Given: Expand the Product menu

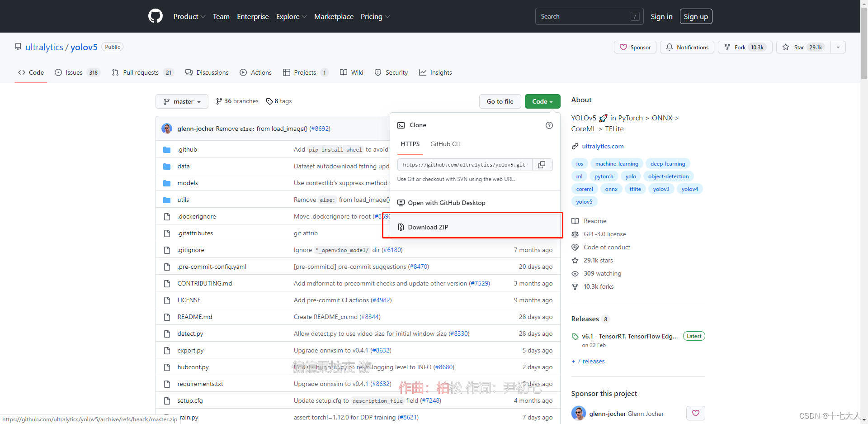Looking at the screenshot, I should click(189, 16).
